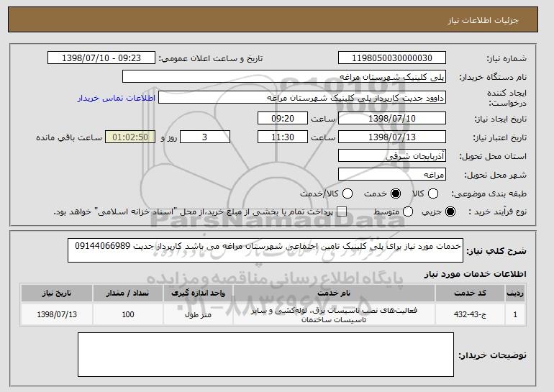554x392 pixels.
Task: Click row number 1 in the table
Action: 515,314
